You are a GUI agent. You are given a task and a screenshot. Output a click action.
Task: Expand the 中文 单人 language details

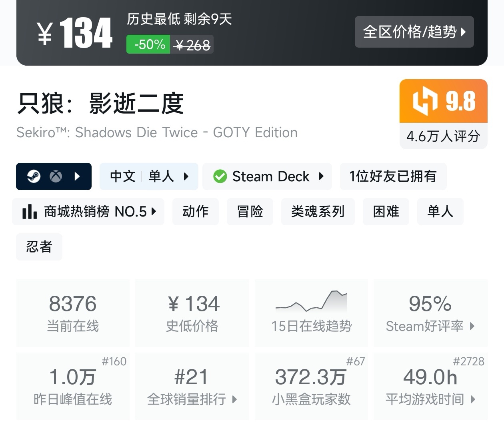149,176
